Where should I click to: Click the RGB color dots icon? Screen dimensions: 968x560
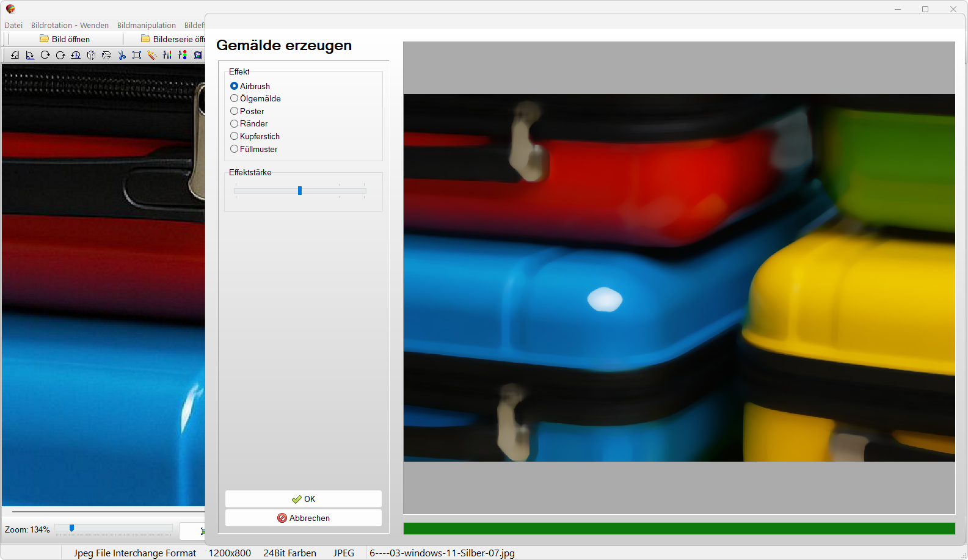[182, 55]
